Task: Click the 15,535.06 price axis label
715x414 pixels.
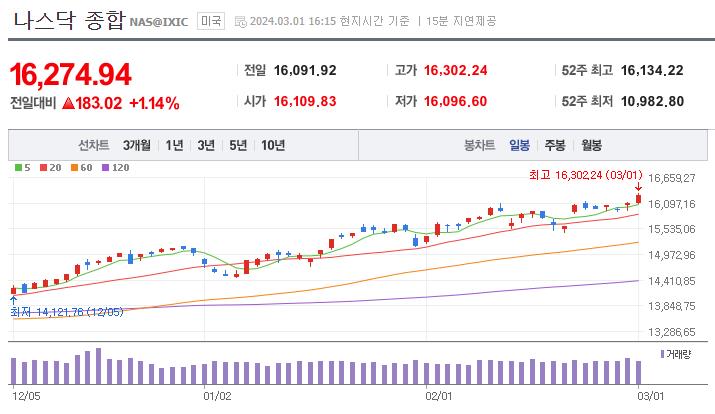Action: (672, 229)
